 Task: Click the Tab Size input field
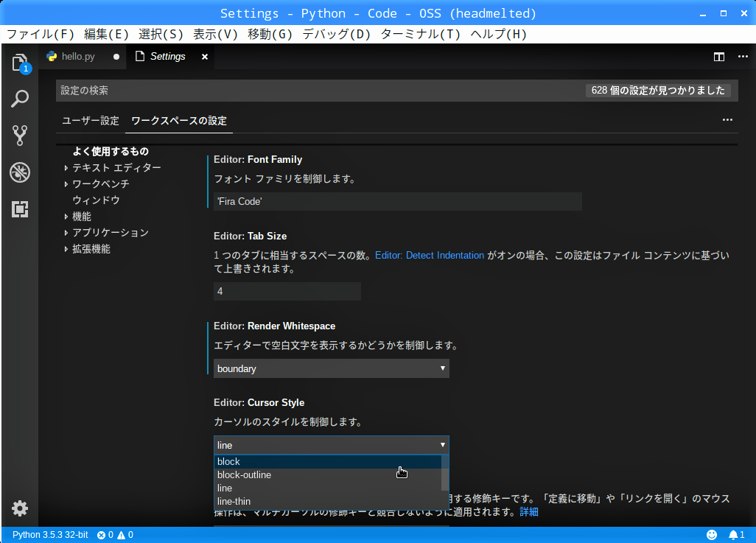[287, 291]
